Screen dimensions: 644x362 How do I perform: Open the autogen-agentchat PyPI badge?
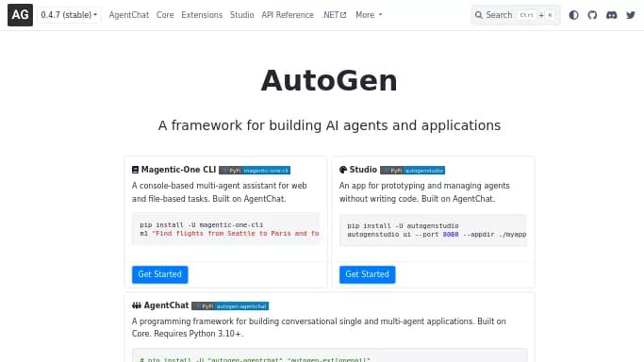[x=230, y=306]
